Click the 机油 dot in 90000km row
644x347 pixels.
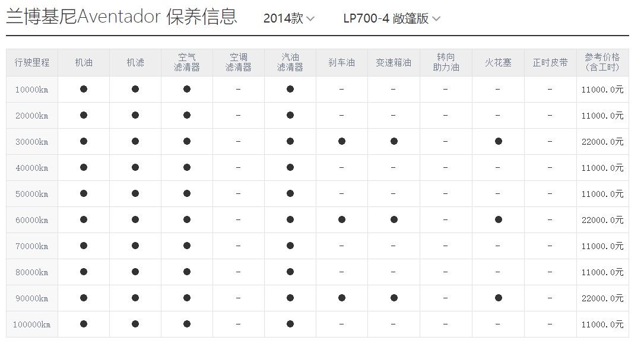(x=84, y=298)
